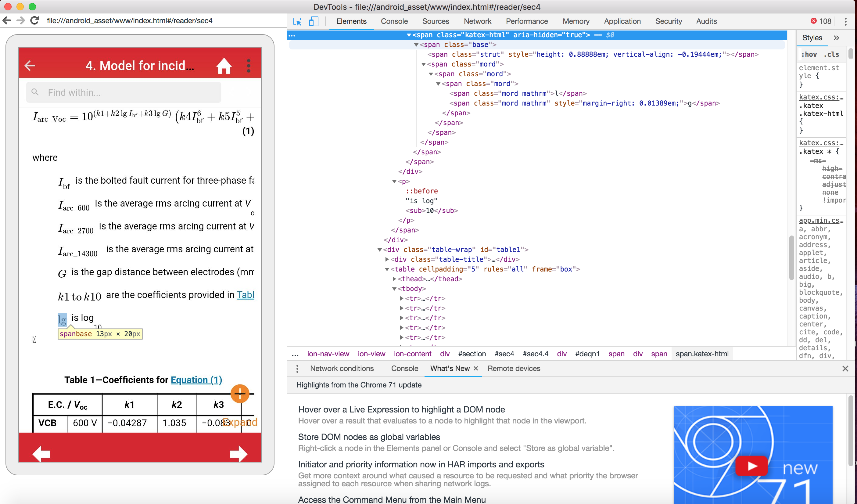The width and height of the screenshot is (857, 504).
Task: Toggle the device toolbar mode
Action: 313,21
